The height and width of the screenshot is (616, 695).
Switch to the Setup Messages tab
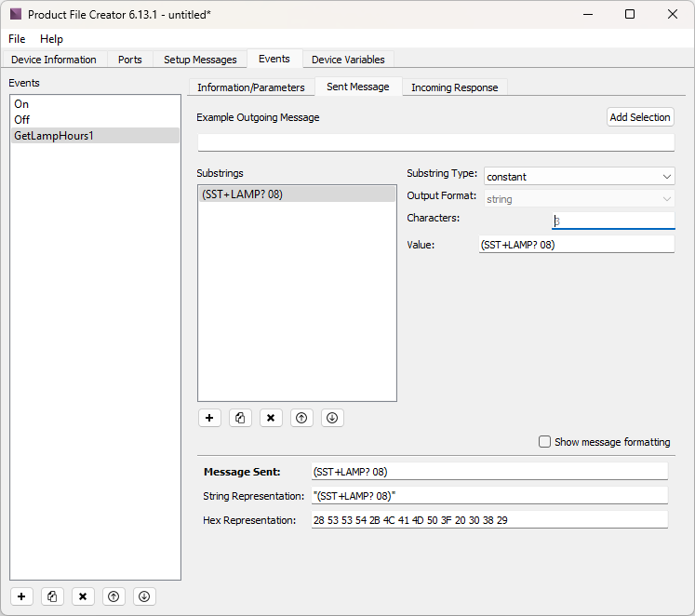(200, 60)
